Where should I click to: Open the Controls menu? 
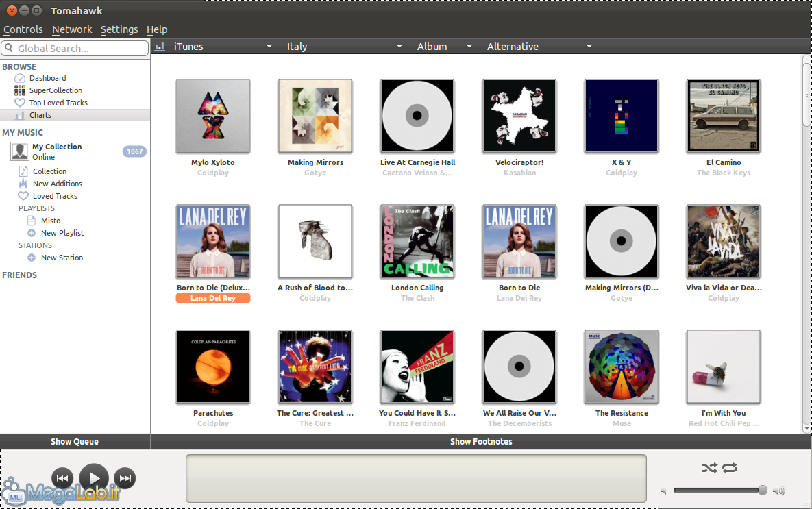[x=23, y=29]
